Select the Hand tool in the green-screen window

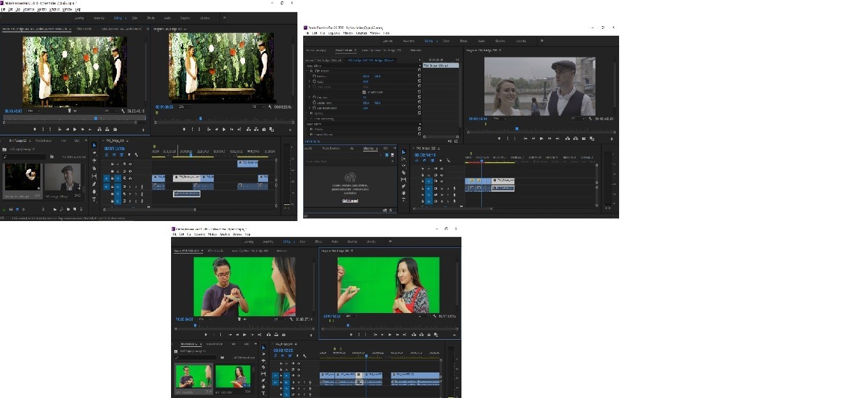coord(264,387)
